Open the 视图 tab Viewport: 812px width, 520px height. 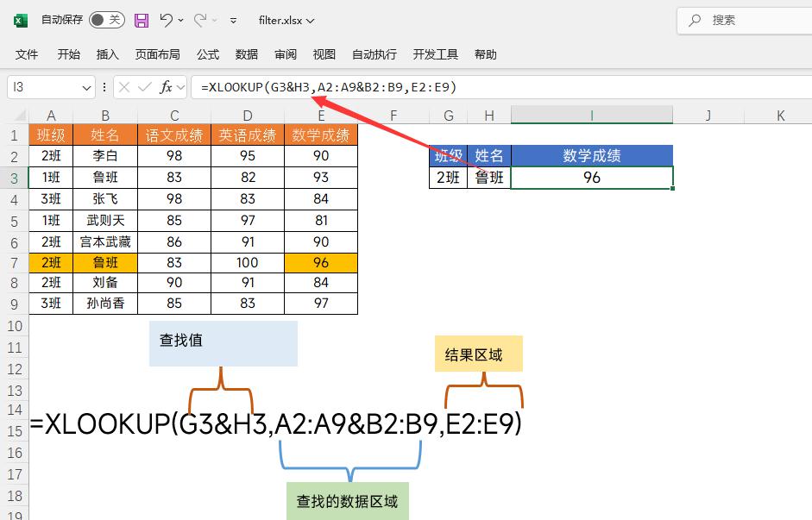(324, 54)
